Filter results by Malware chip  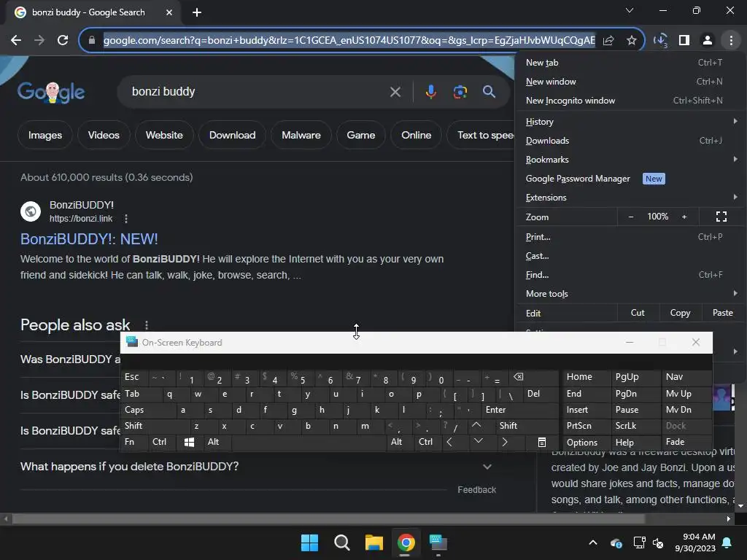[x=301, y=136]
